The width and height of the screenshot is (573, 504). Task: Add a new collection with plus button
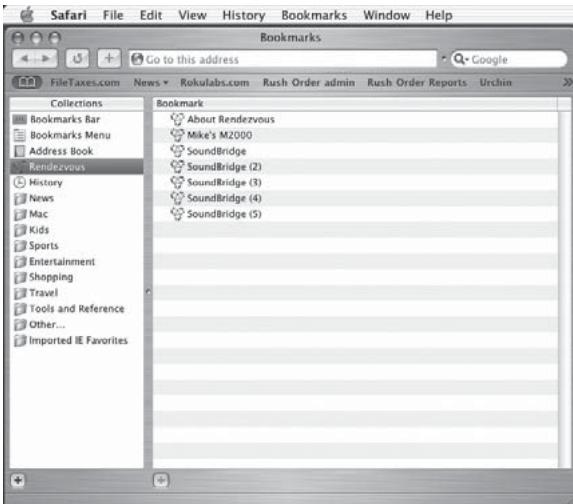tap(18, 480)
